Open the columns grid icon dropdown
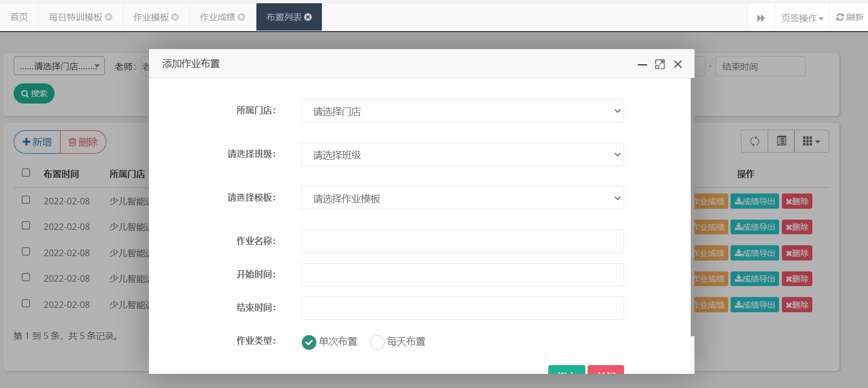The image size is (868, 388). pos(811,141)
